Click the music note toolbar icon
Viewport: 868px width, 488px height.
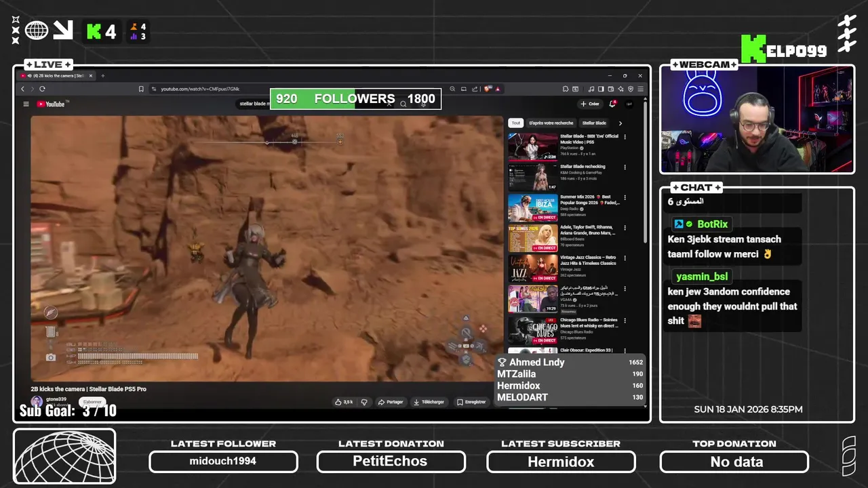click(591, 89)
